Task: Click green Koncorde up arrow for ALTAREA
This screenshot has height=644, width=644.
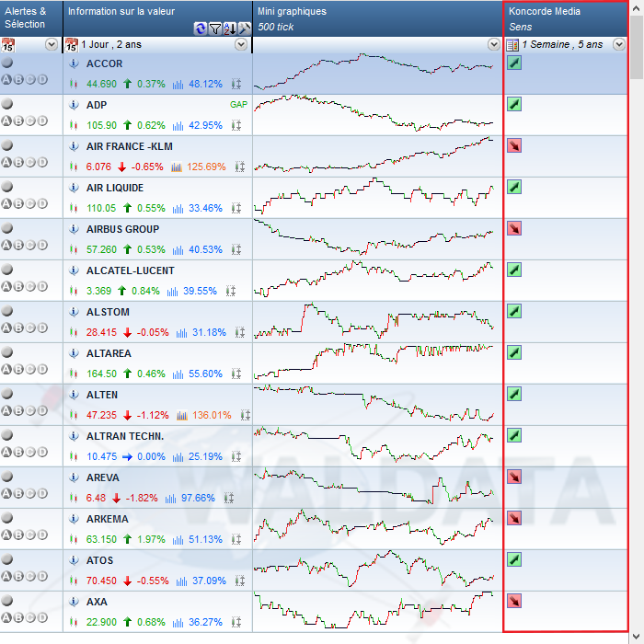Action: pyautogui.click(x=514, y=352)
